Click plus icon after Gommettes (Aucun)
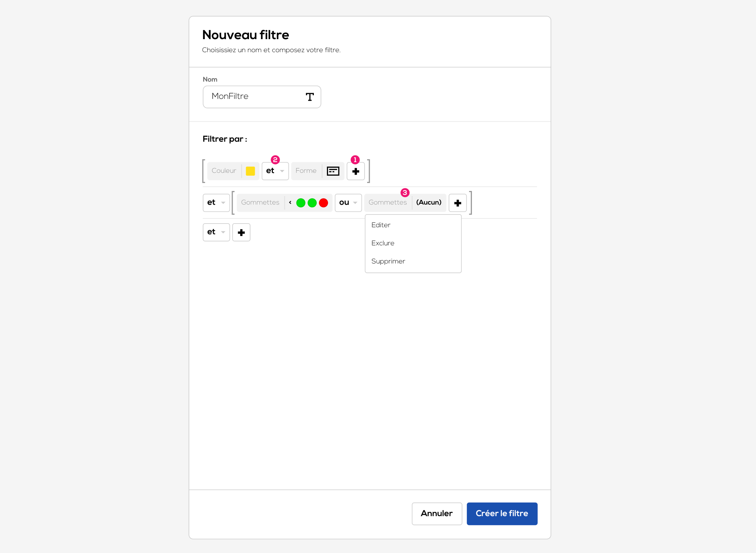Viewport: 756px width, 553px height. coord(457,203)
